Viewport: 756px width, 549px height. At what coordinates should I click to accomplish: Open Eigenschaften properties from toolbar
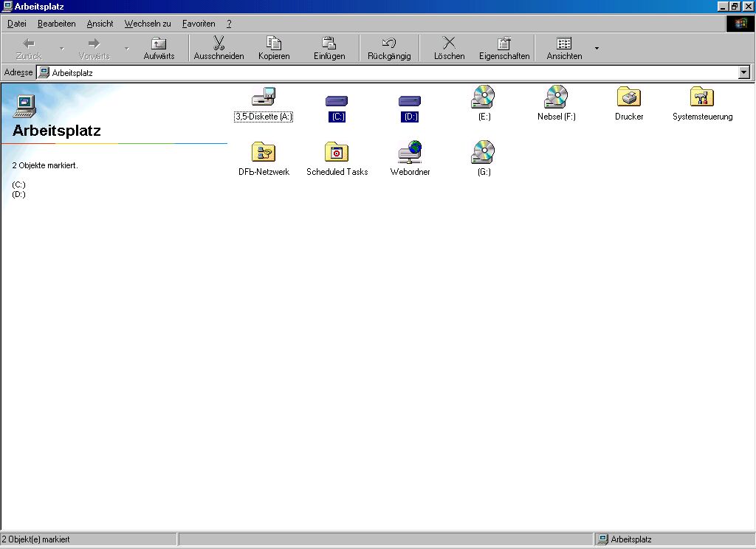[504, 48]
